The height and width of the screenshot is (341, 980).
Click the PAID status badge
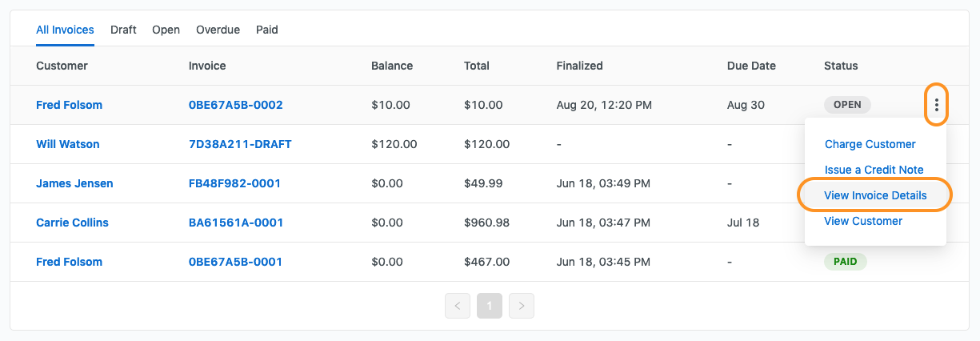pos(845,262)
